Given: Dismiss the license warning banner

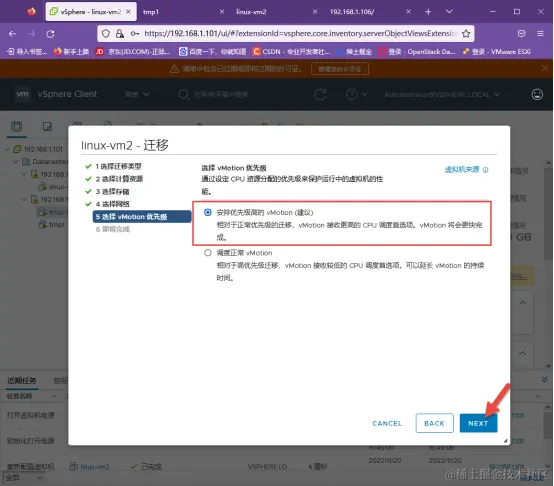Looking at the screenshot, I should click(544, 68).
